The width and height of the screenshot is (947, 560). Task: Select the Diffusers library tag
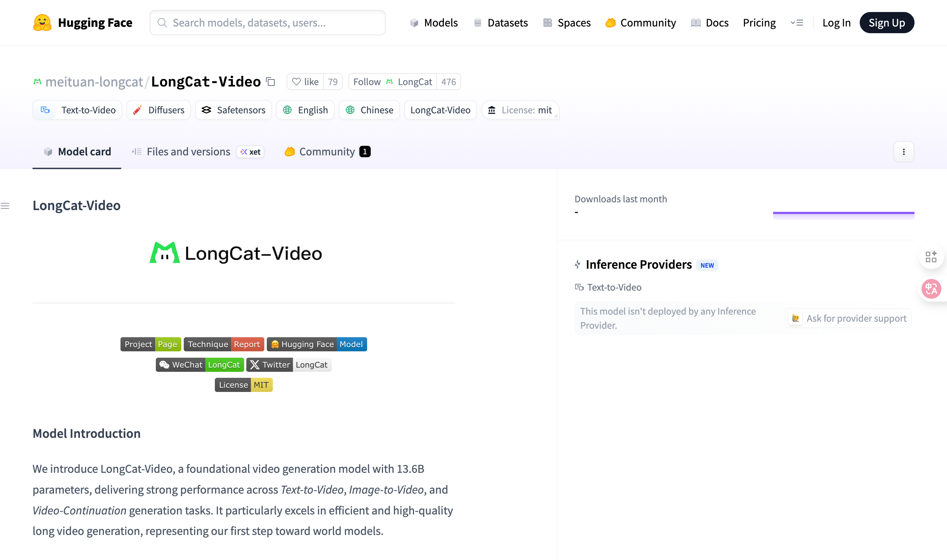[x=159, y=110]
